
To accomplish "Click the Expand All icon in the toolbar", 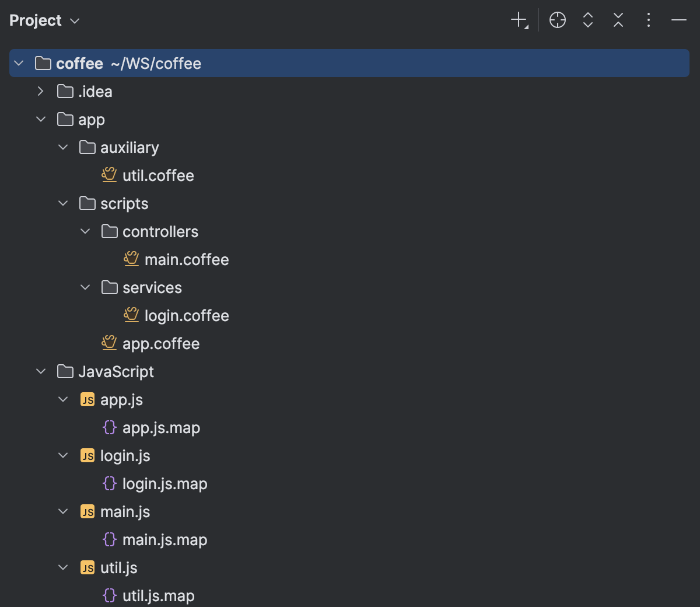I will (587, 20).
